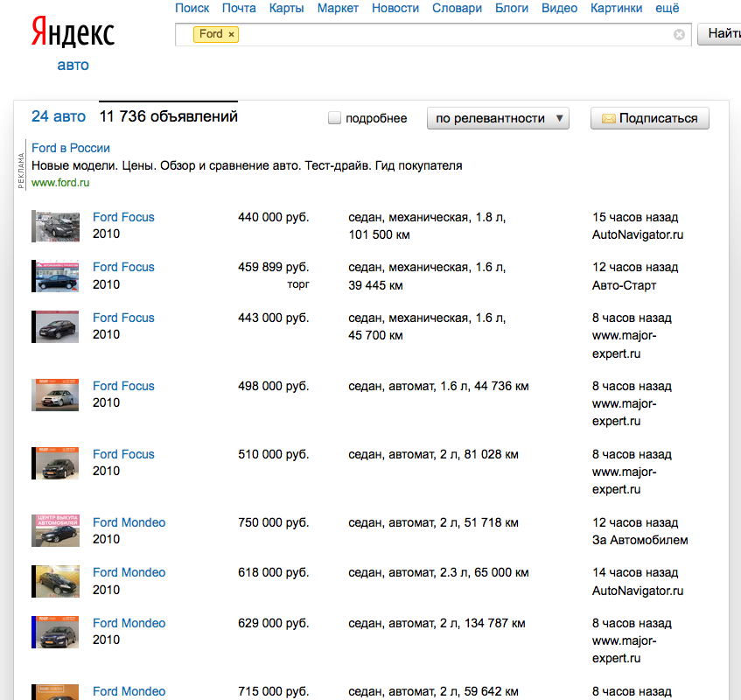Screen dimensions: 741x700
Task: Open Карты in top navigation
Action: (287, 8)
